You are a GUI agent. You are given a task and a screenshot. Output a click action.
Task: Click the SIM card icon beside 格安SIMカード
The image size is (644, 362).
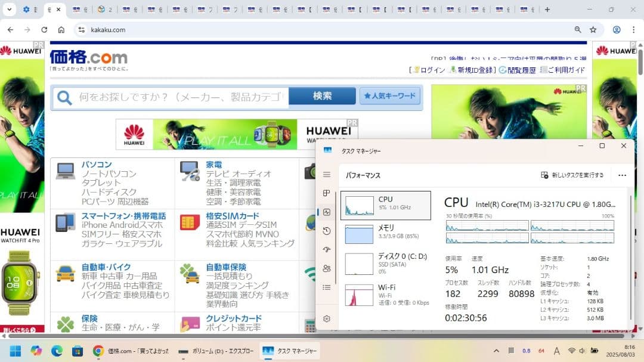click(x=190, y=222)
